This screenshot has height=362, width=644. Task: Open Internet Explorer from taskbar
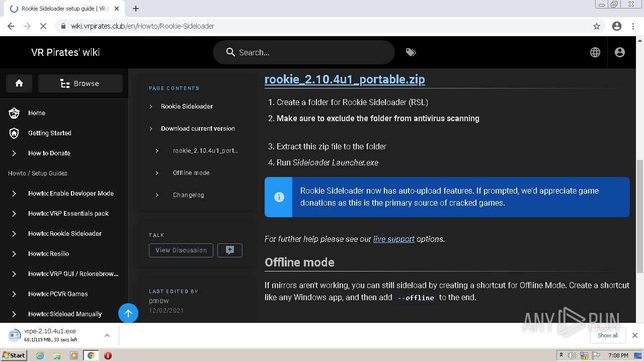tap(40, 355)
